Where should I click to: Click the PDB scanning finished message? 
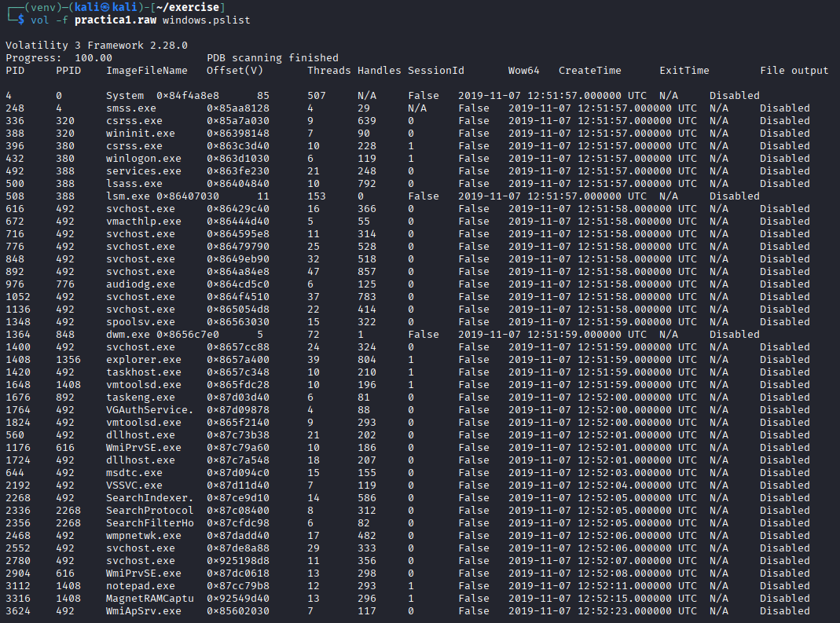273,58
